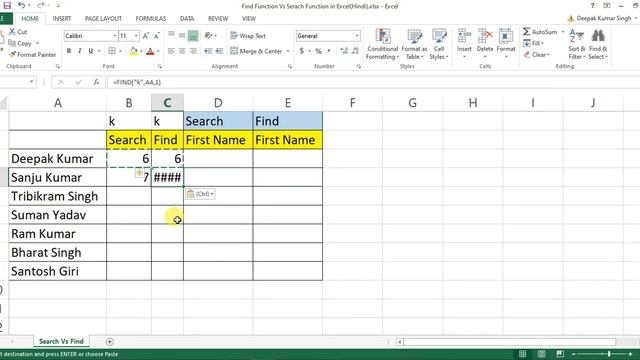Click the Insert Function fx button
Image resolution: width=640 pixels, height=360 pixels.
click(96, 82)
